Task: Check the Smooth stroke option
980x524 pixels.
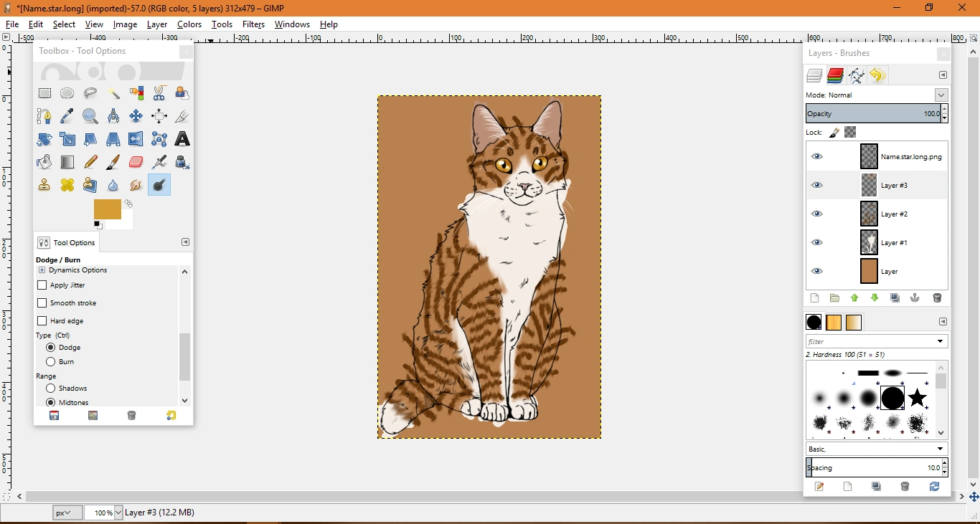Action: click(42, 303)
